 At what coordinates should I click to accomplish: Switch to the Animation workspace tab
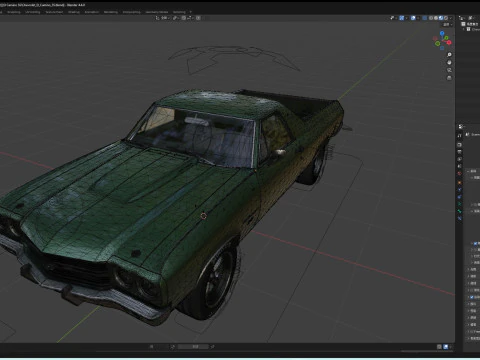[x=92, y=12]
